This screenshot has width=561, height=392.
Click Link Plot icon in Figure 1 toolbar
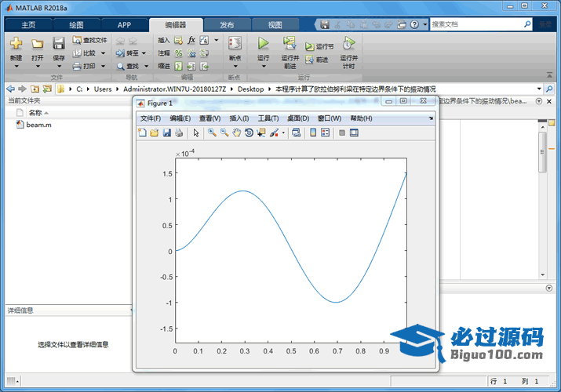coord(297,132)
